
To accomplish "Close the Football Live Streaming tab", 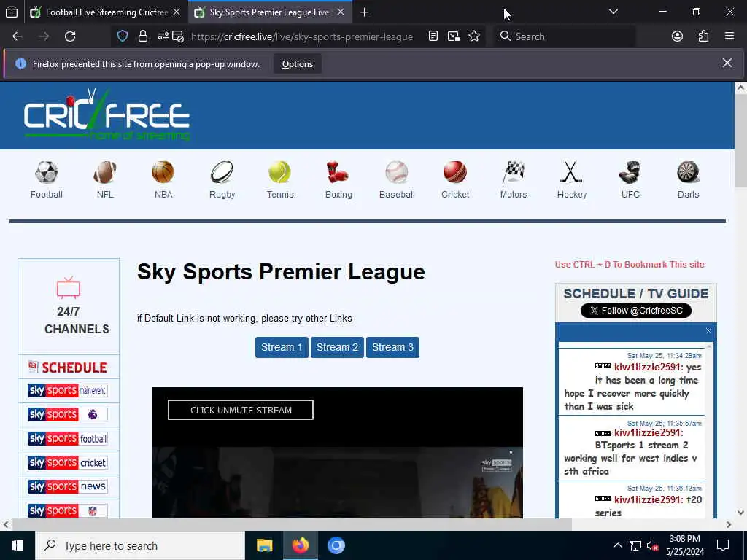I will 177,12.
